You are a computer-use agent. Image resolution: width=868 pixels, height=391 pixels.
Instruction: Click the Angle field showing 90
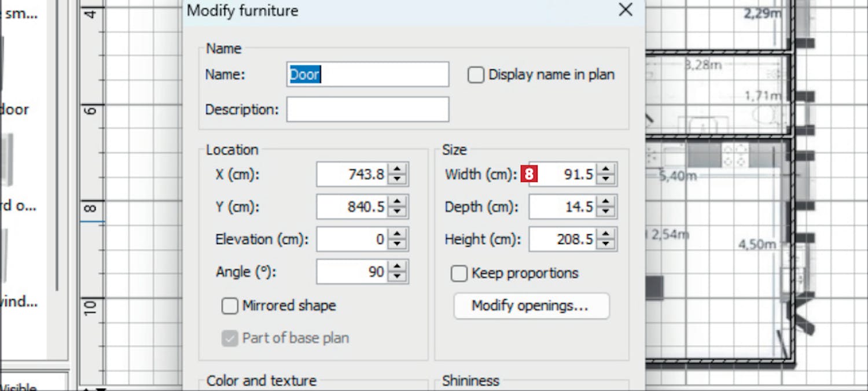click(x=352, y=272)
